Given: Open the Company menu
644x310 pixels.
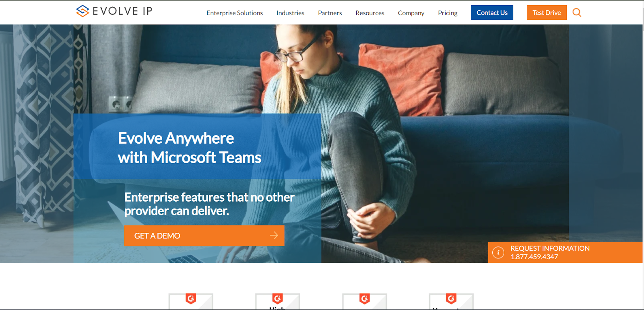Looking at the screenshot, I should [x=411, y=13].
